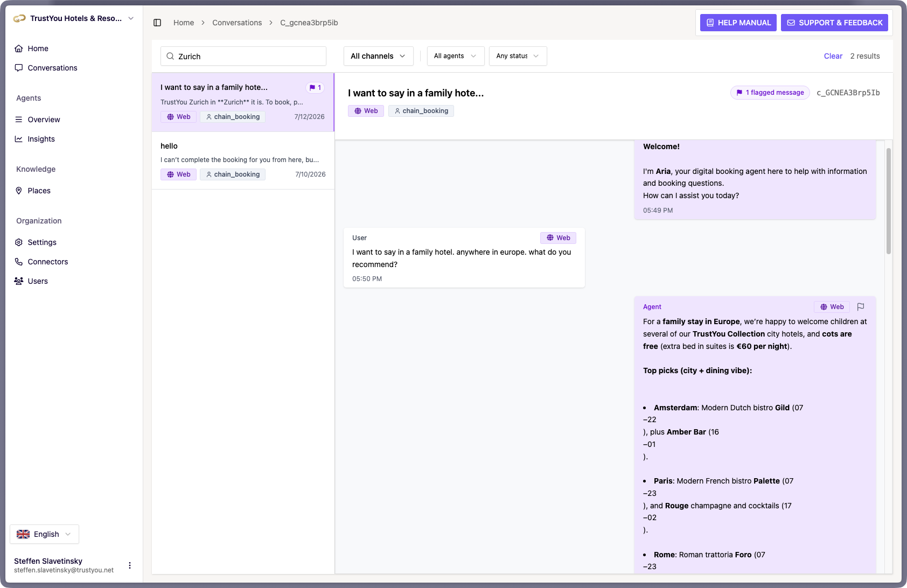Open the All agents filter
Viewport: 907px width, 588px height.
pos(456,56)
